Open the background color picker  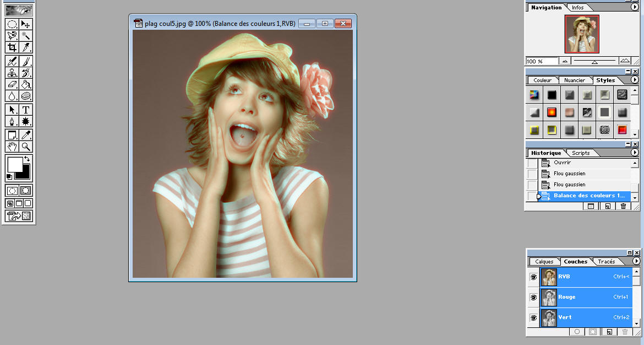(x=25, y=174)
